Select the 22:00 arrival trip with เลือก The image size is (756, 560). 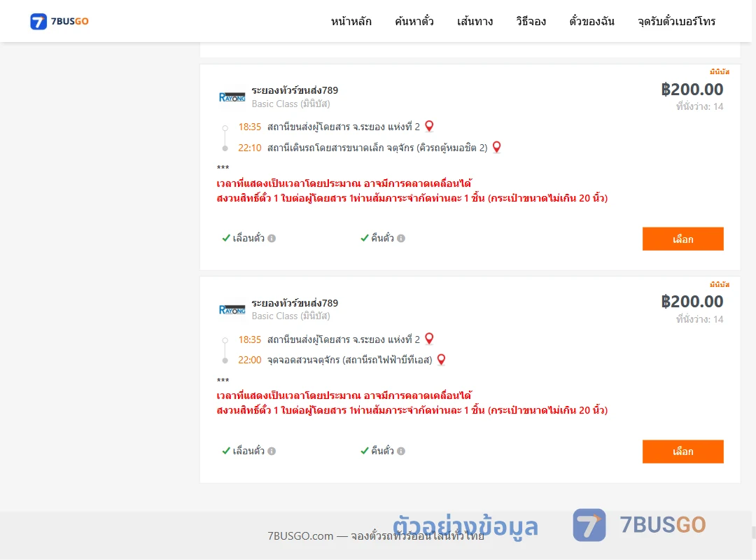(682, 451)
